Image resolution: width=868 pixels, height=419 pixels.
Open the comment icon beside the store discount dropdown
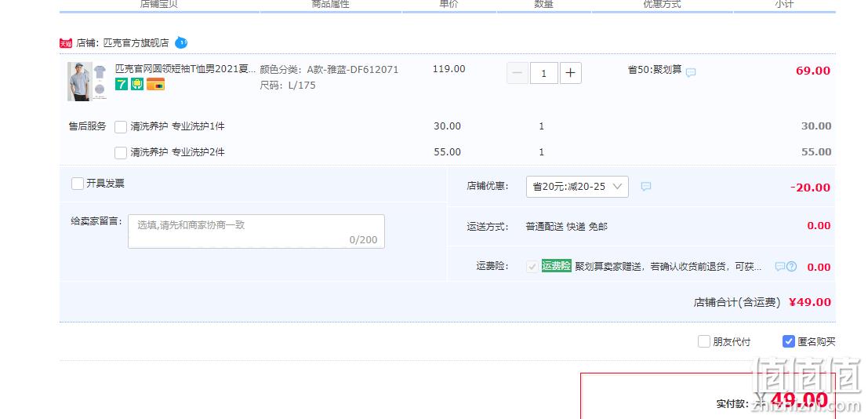coord(646,187)
